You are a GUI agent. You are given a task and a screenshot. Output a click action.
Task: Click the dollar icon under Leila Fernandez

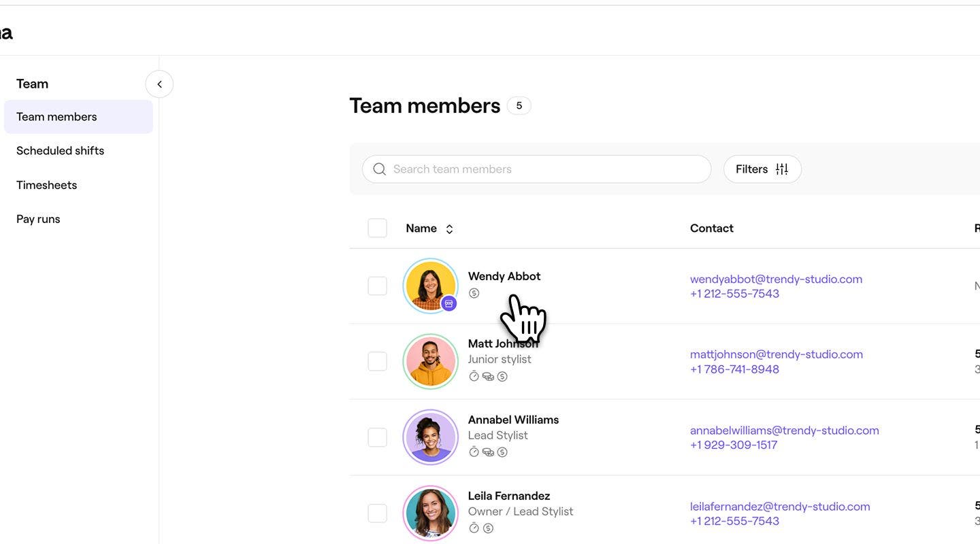(x=488, y=528)
